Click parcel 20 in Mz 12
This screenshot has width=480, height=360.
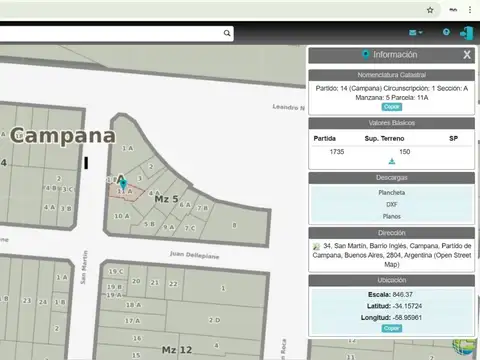click(136, 281)
